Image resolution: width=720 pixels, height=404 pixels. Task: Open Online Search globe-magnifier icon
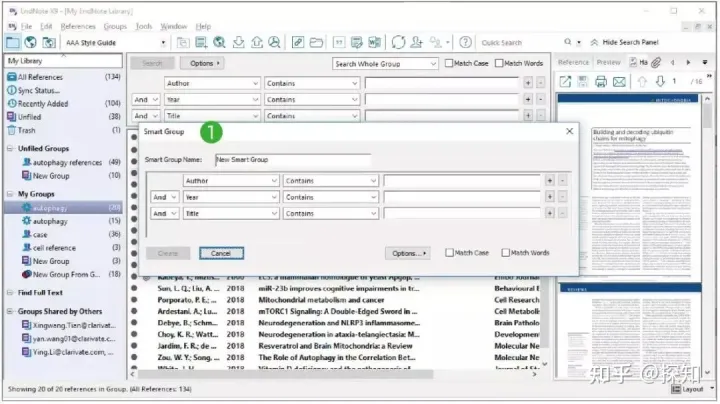coord(219,43)
